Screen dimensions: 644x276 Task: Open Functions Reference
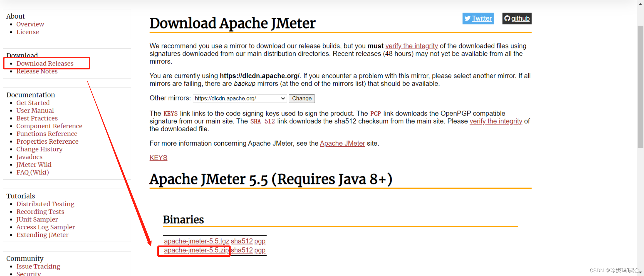pos(47,134)
